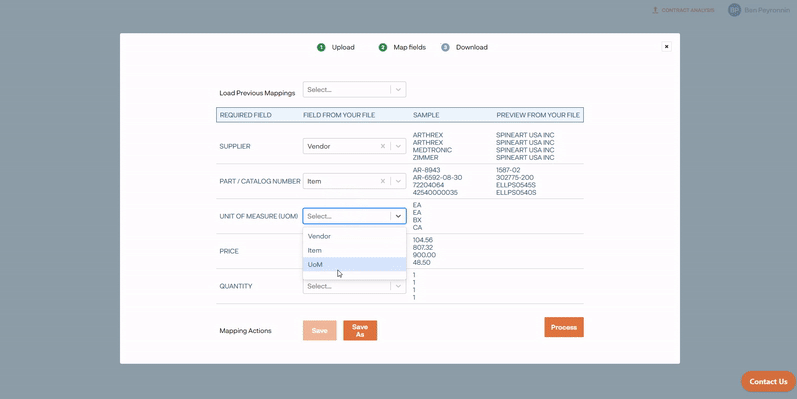Screen dimensions: 797x399
Task: Click sample unit BX
Action: 417,220
